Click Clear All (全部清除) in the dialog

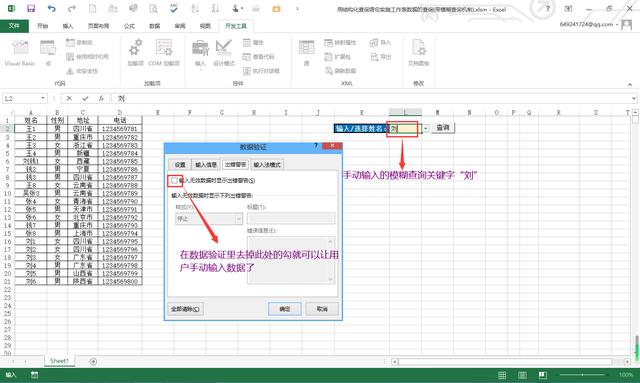pyautogui.click(x=185, y=309)
